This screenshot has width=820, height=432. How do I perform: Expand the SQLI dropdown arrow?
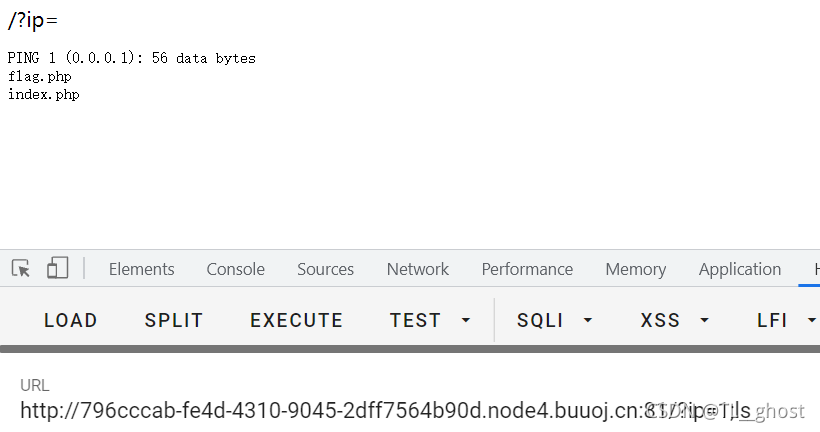[588, 320]
